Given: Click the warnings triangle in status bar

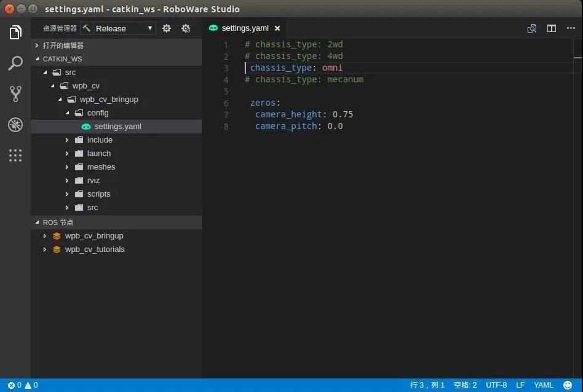Looking at the screenshot, I should coord(28,385).
